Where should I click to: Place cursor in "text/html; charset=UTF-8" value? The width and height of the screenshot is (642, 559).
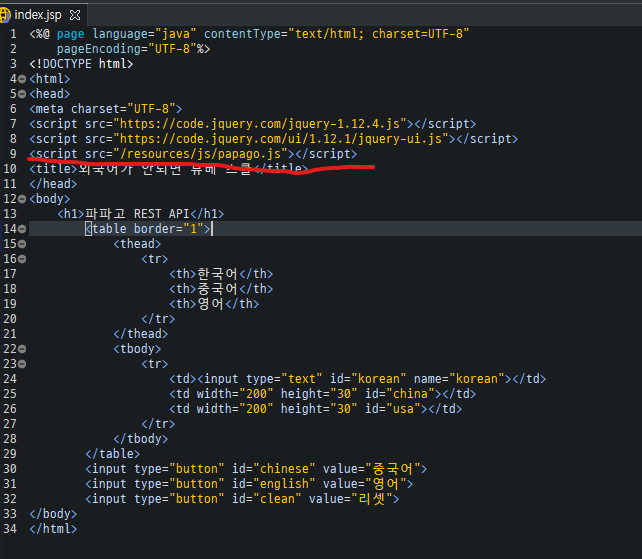point(379,34)
